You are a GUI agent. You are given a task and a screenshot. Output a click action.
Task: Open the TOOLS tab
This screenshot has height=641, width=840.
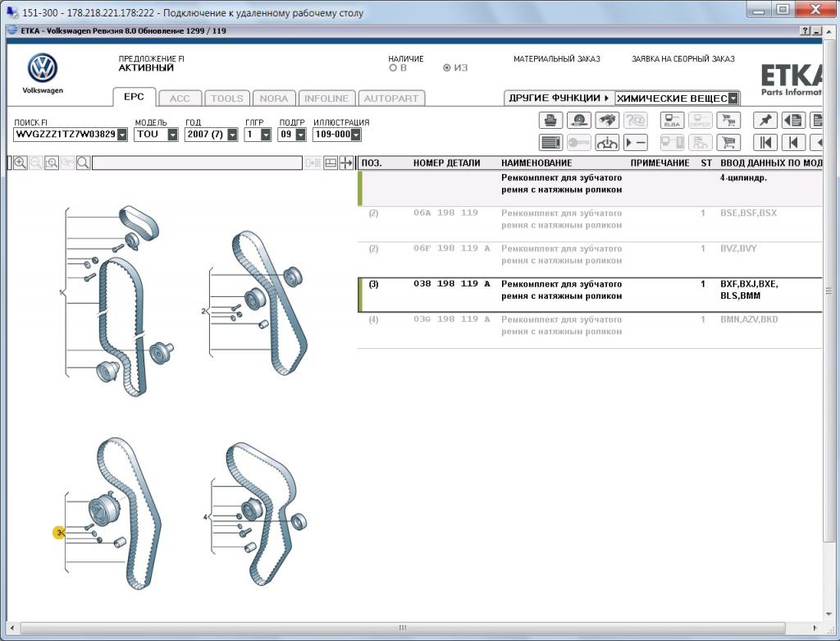227,98
